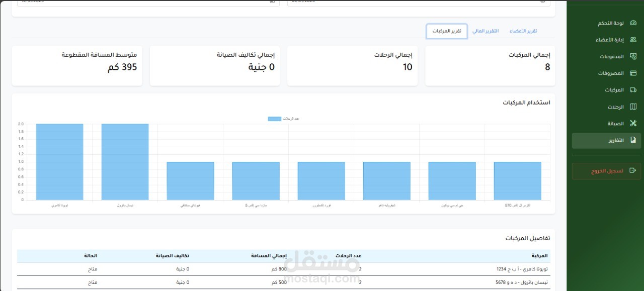Image resolution: width=644 pixels, height=291 pixels.
Task: Open المركبات vehicles truck icon
Action: pyautogui.click(x=633, y=90)
